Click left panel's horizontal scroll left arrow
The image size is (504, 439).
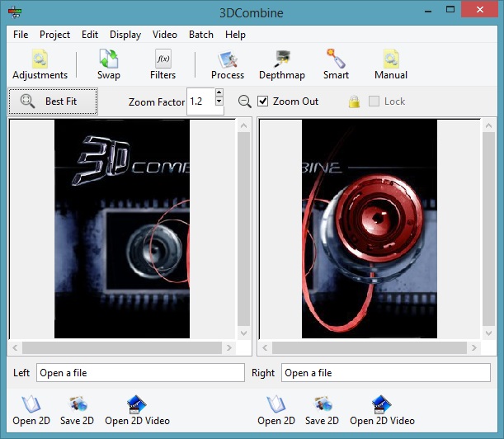(x=15, y=347)
